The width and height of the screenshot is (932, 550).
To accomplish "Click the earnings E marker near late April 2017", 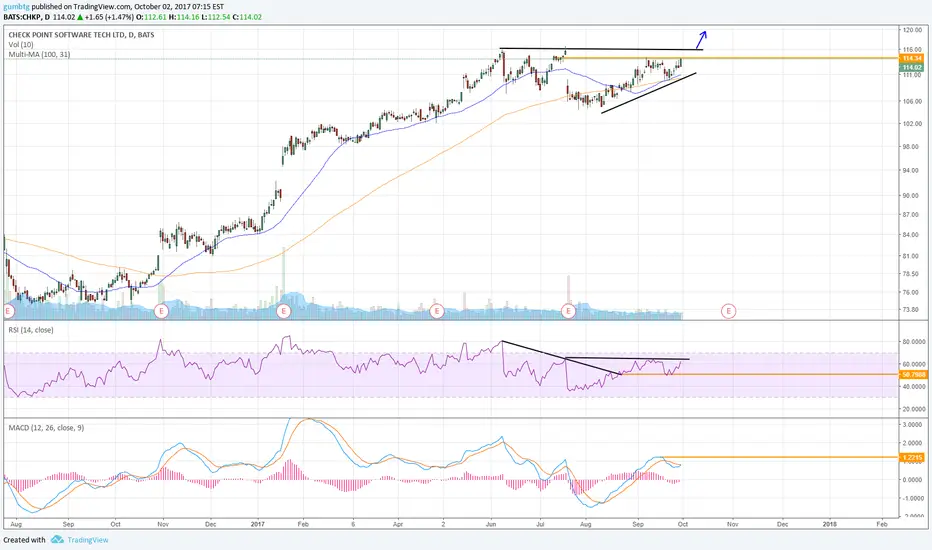I will click(437, 310).
